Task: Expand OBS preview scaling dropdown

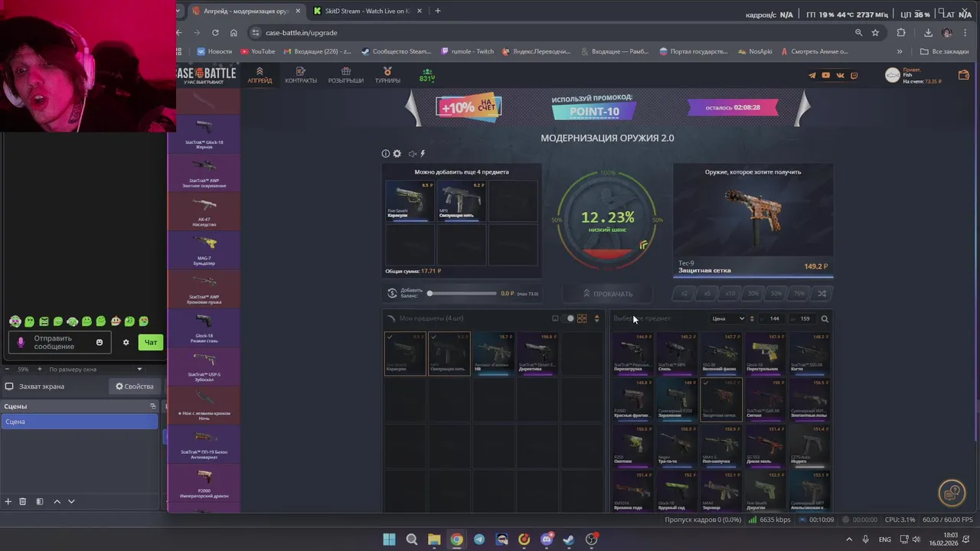Action: pyautogui.click(x=139, y=369)
